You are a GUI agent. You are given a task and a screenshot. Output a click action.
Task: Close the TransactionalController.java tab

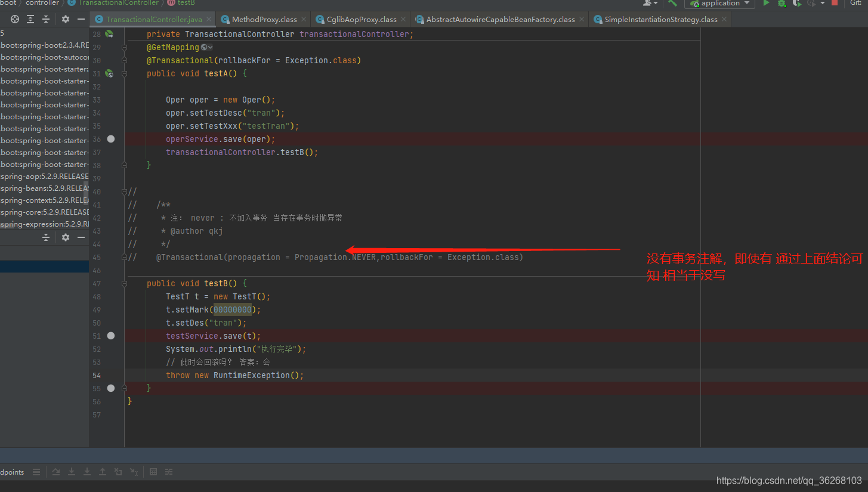pyautogui.click(x=209, y=20)
